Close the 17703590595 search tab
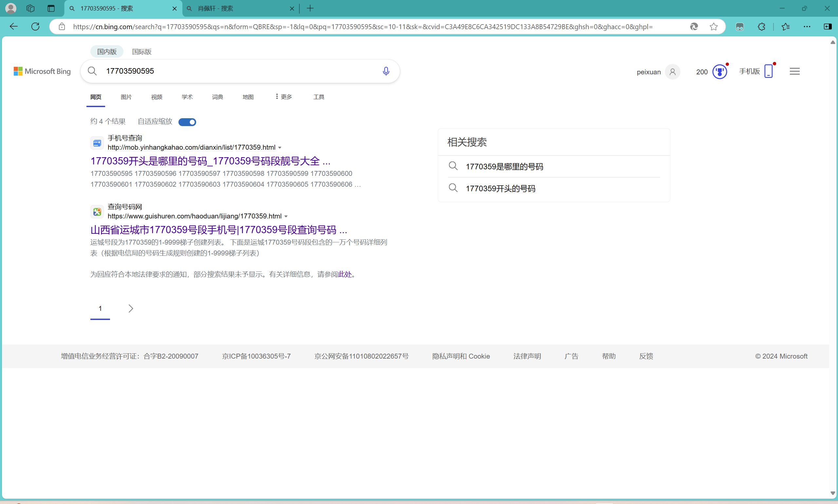Image resolution: width=838 pixels, height=504 pixels. 175,9
